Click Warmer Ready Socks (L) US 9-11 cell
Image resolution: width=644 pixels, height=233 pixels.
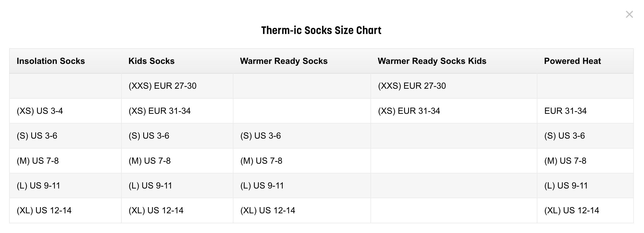262,186
